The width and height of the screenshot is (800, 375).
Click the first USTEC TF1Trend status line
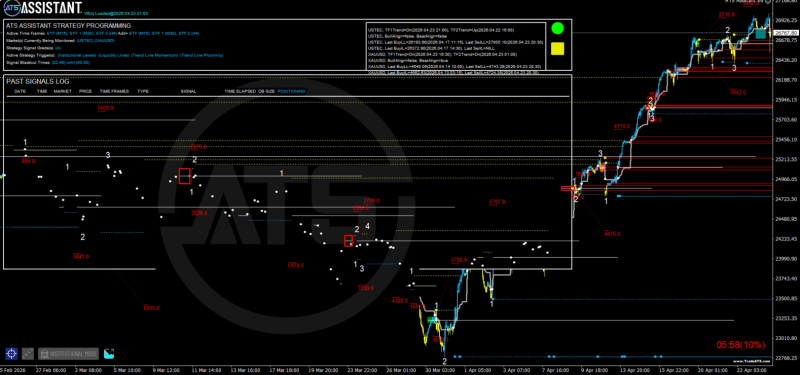pos(441,30)
